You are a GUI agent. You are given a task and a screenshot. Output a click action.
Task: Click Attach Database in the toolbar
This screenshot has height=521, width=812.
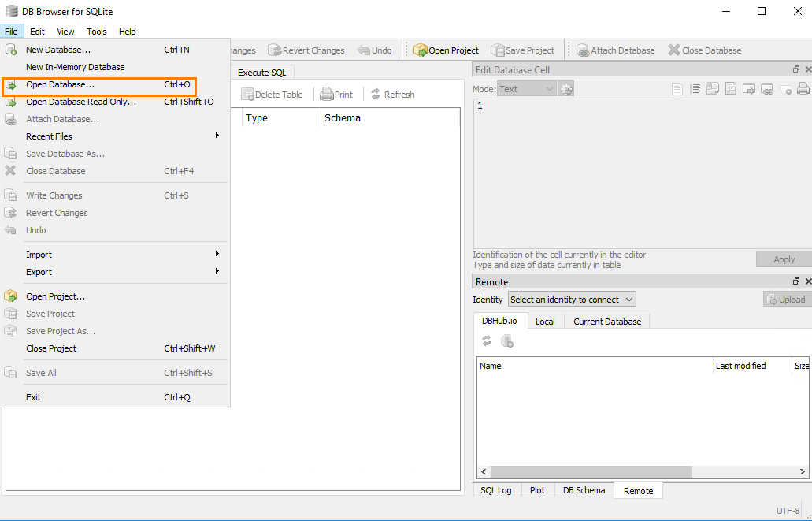[616, 50]
